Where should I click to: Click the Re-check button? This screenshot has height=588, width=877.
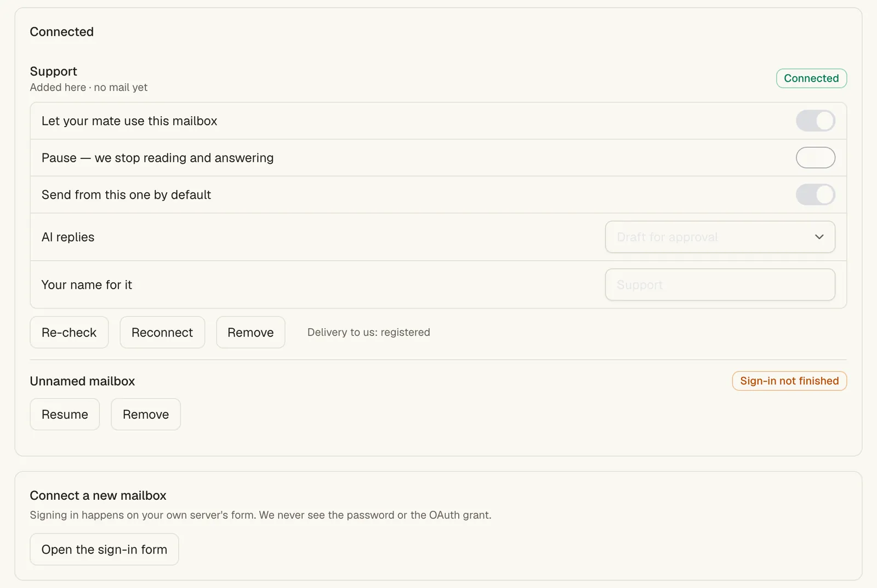(69, 332)
